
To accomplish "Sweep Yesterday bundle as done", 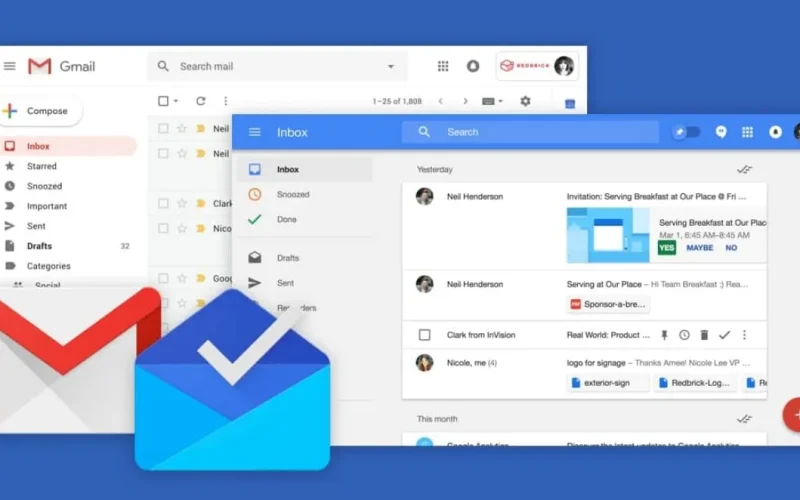I will click(744, 169).
